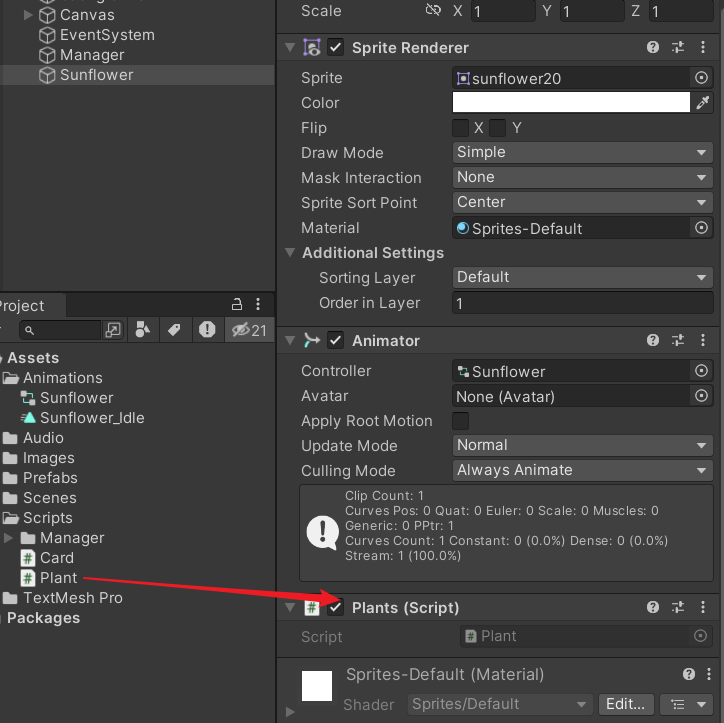Open Draw Mode dropdown
The height and width of the screenshot is (723, 724).
(x=583, y=152)
